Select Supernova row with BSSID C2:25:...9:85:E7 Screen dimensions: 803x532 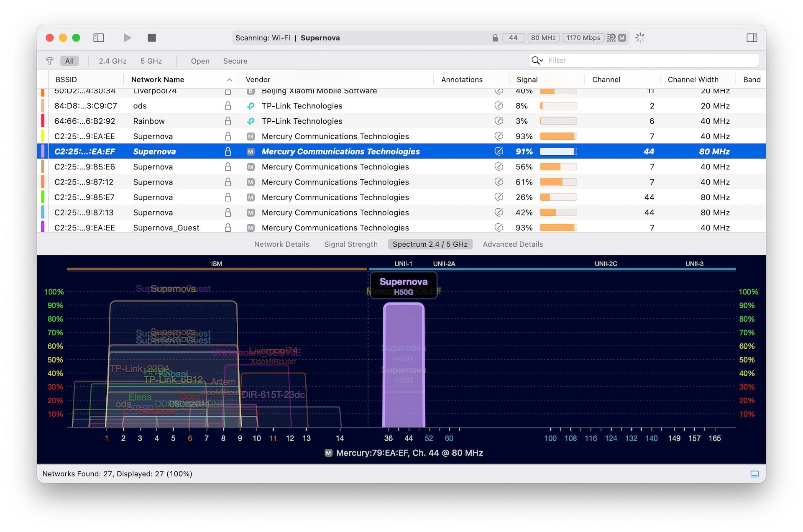pos(401,197)
